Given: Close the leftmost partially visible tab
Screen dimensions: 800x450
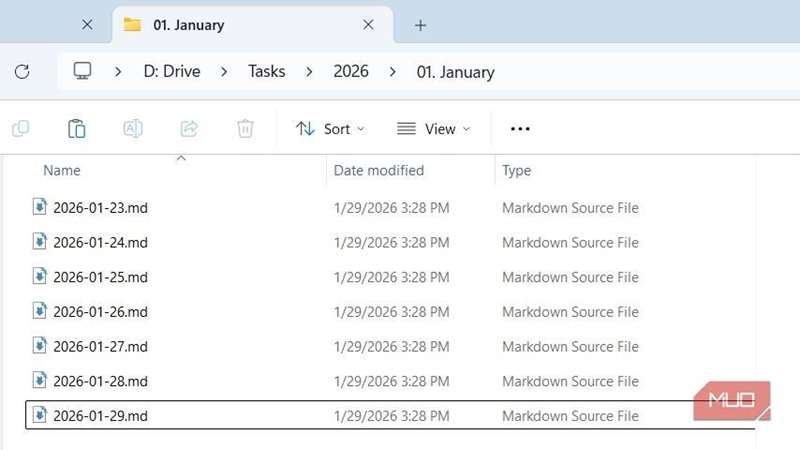Looking at the screenshot, I should (x=87, y=24).
